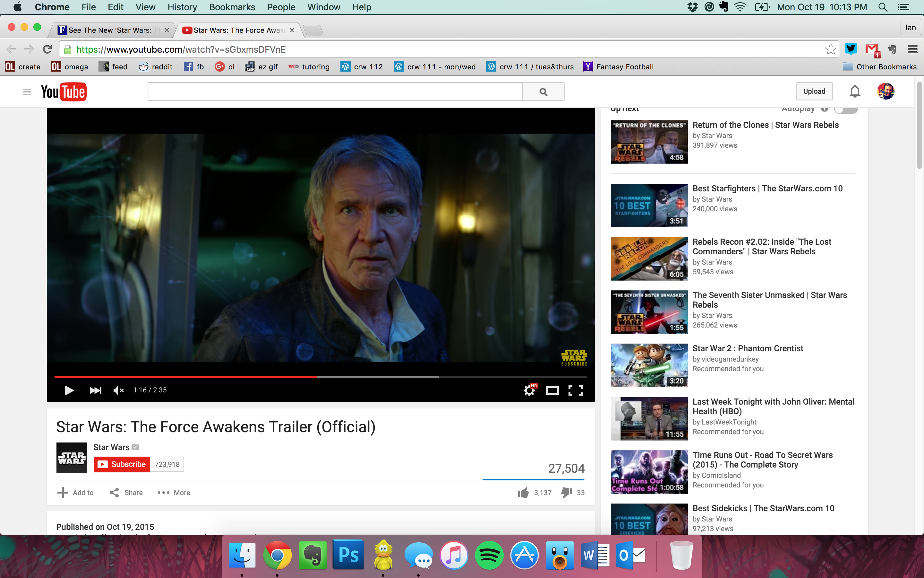Click the page vertical scrollbar
This screenshot has height=578, width=924.
click(919, 125)
